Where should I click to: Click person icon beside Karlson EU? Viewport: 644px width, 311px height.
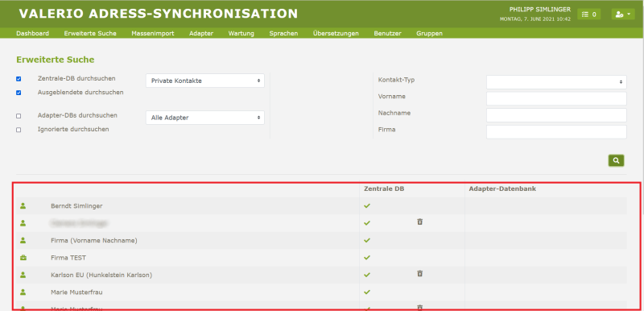click(x=23, y=275)
